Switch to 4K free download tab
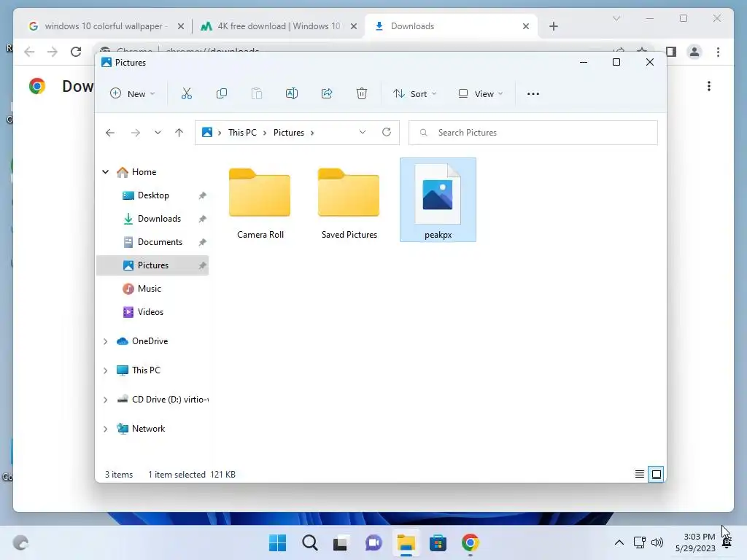Viewport: 747px width, 560px height. point(278,26)
